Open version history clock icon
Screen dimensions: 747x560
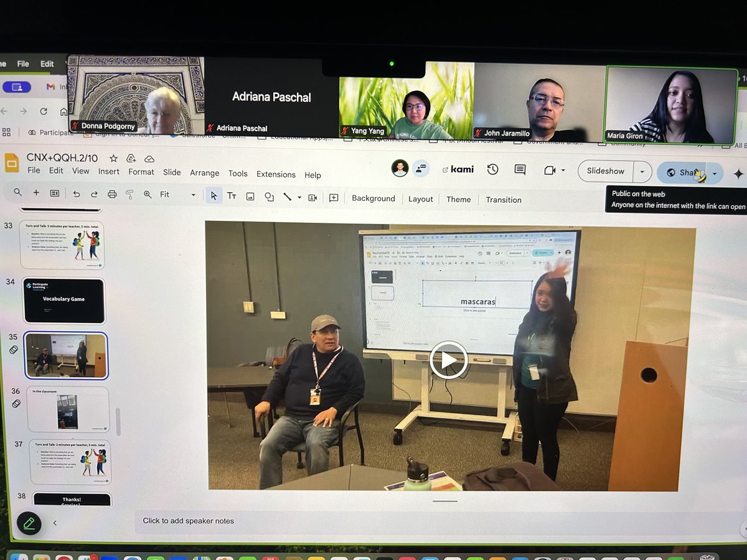492,169
